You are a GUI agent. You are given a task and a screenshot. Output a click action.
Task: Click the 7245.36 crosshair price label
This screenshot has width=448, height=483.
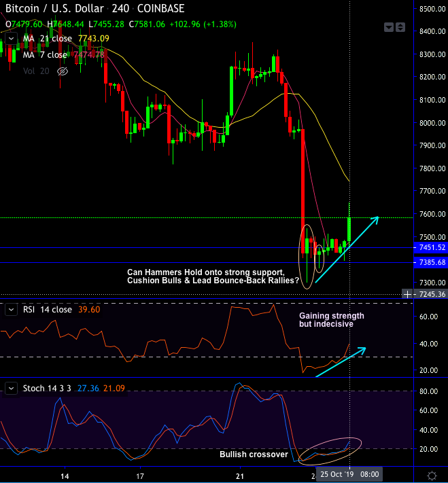tap(432, 294)
